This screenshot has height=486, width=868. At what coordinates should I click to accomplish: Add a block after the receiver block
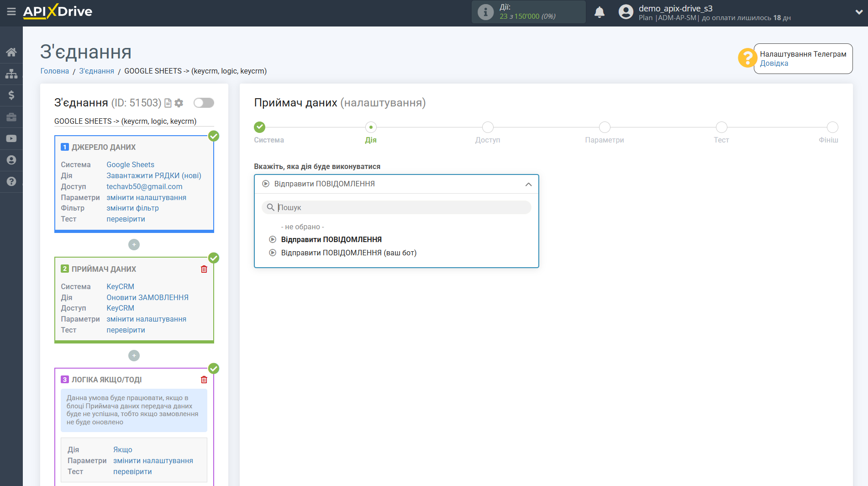pos(134,356)
